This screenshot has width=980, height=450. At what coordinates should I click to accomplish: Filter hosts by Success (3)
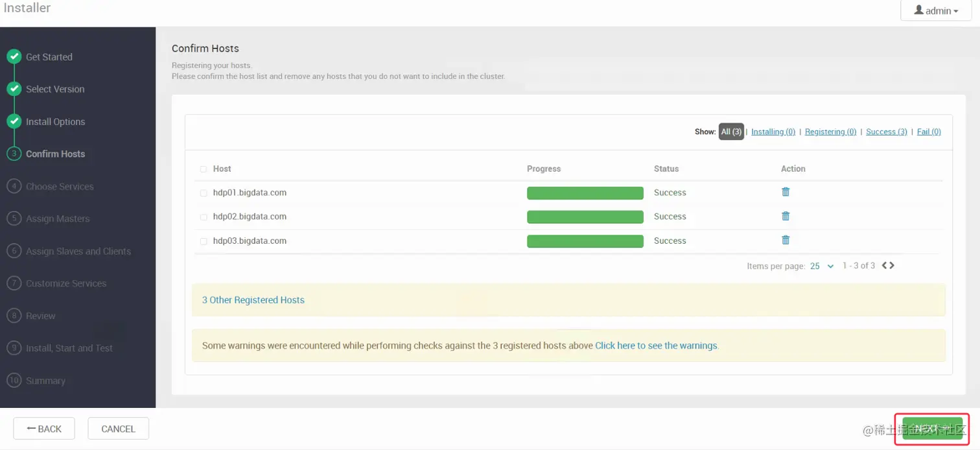pyautogui.click(x=886, y=132)
